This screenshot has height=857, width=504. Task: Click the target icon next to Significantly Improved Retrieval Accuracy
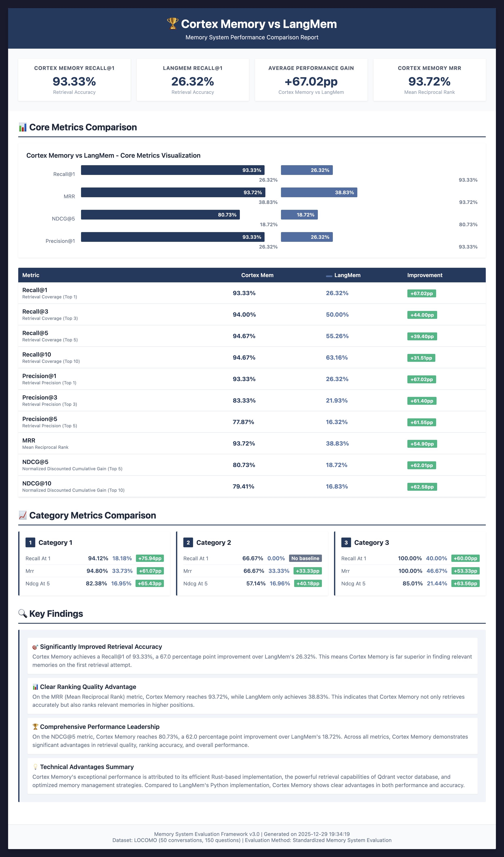pyautogui.click(x=35, y=647)
